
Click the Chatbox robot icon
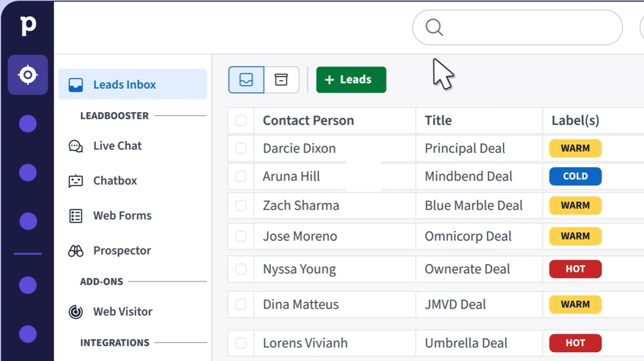click(75, 181)
